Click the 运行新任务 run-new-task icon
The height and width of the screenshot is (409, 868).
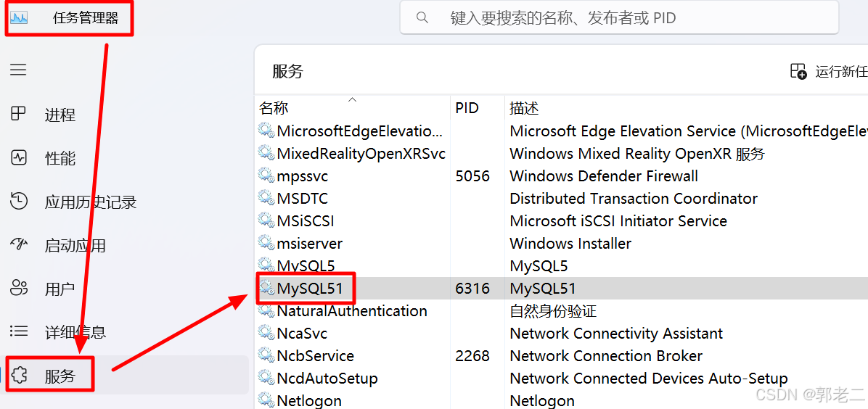click(798, 71)
